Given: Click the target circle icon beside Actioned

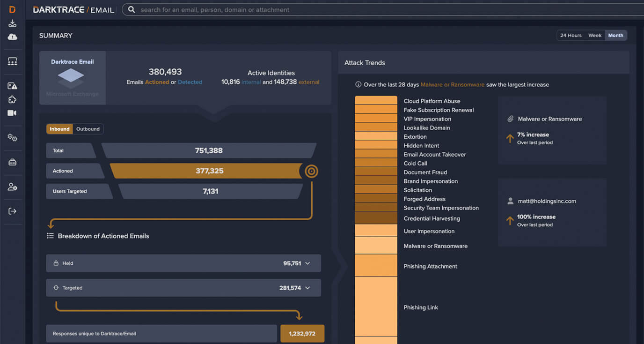Looking at the screenshot, I should click(x=312, y=171).
